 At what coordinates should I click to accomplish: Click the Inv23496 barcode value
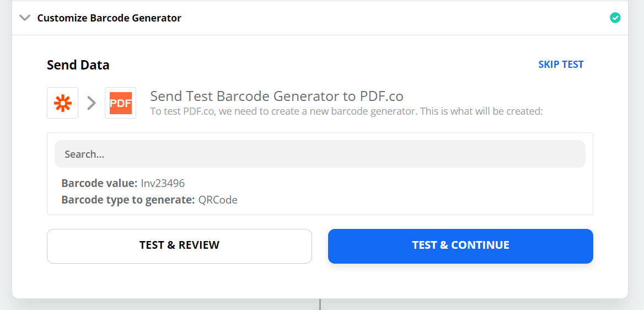[163, 183]
